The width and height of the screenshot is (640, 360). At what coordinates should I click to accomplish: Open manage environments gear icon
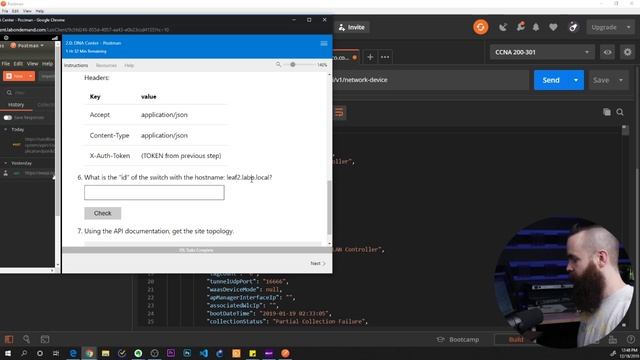tap(627, 52)
